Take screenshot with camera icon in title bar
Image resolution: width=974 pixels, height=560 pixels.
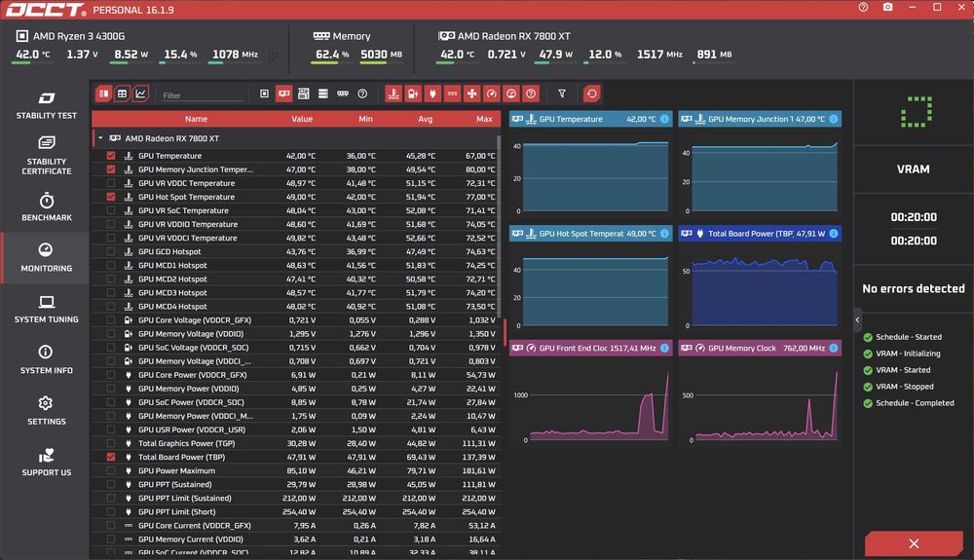[x=887, y=8]
